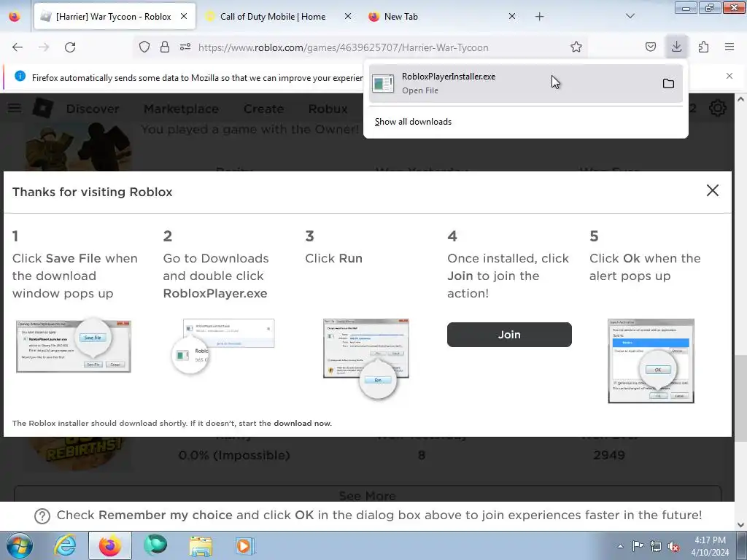Open Windows Explorer folder in taskbar
The height and width of the screenshot is (560, 747).
(x=201, y=545)
